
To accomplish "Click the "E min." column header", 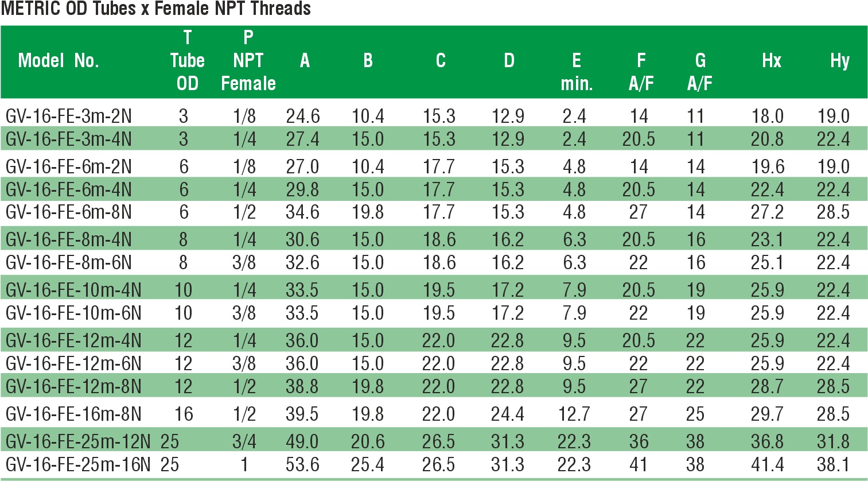I will click(577, 72).
